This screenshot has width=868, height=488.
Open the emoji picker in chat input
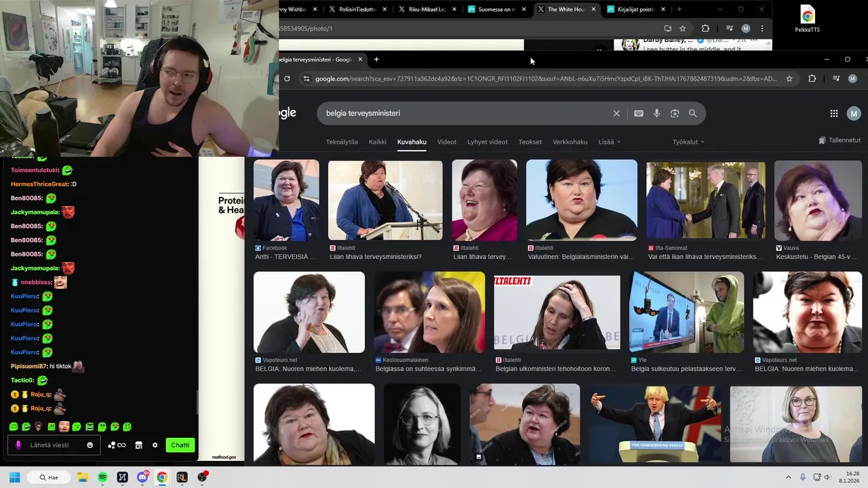(90, 445)
